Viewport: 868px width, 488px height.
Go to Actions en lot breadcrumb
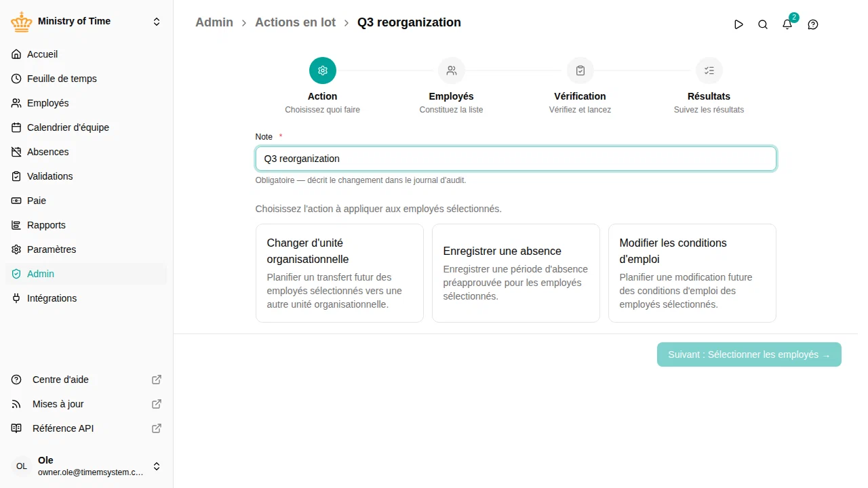coord(295,22)
